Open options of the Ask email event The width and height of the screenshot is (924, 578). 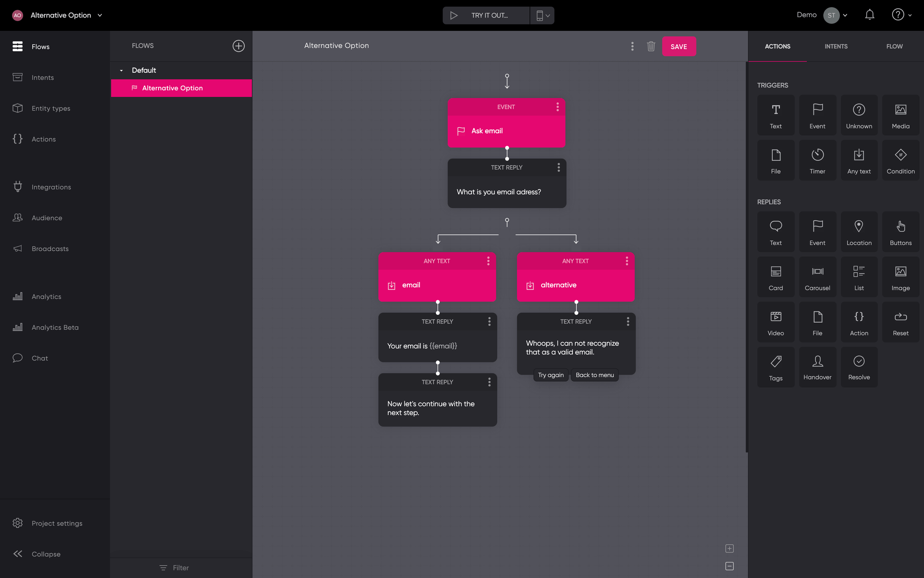pos(557,107)
